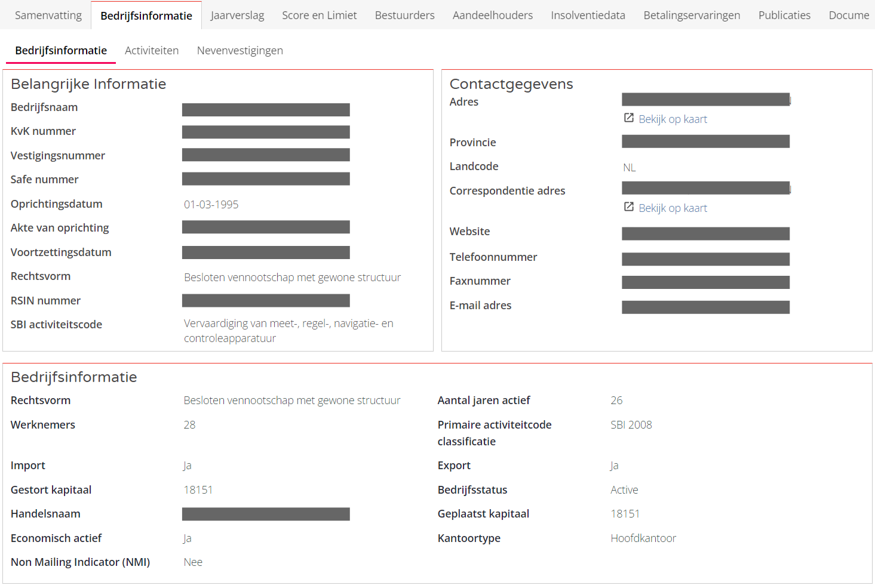Switch to the Jaarverslag tab
Viewport: 875px width, 588px height.
[x=237, y=15]
